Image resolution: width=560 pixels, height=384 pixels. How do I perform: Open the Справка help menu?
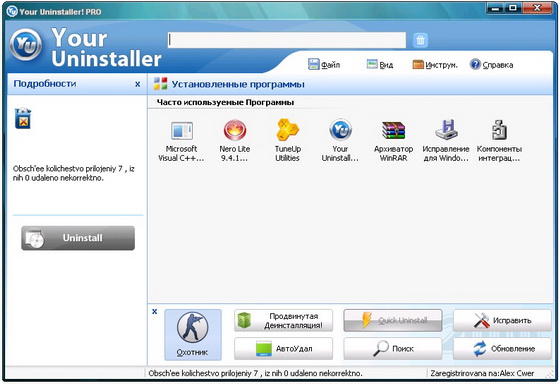tap(492, 65)
